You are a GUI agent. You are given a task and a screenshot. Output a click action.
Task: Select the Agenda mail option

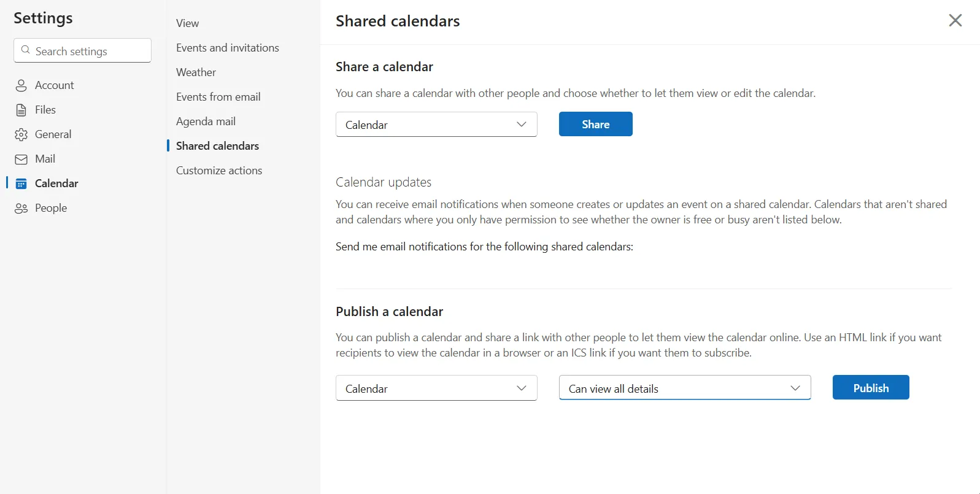[206, 122]
